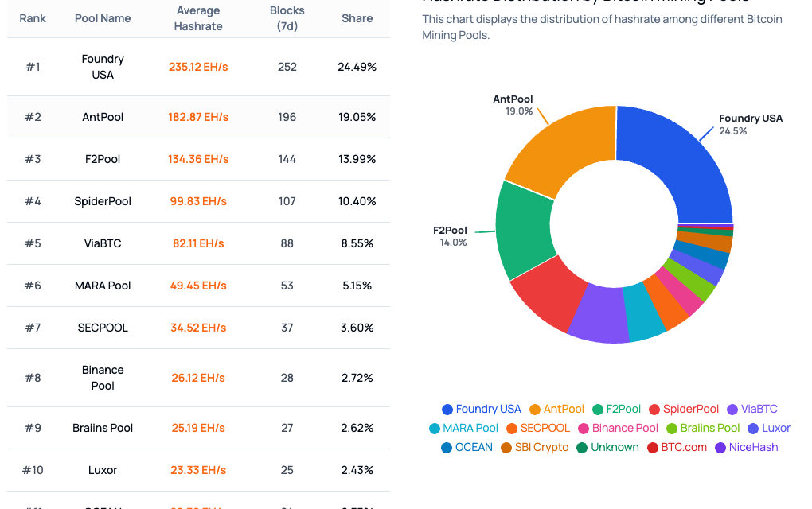Click Binance Pool legend marker
The image size is (812, 509).
584,429
